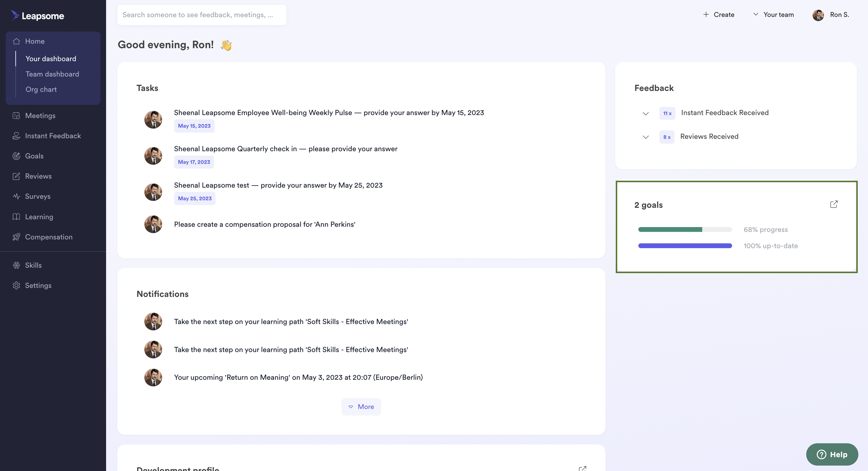Open Quarterly check in task
Screen dimensions: 868x471
[286, 149]
